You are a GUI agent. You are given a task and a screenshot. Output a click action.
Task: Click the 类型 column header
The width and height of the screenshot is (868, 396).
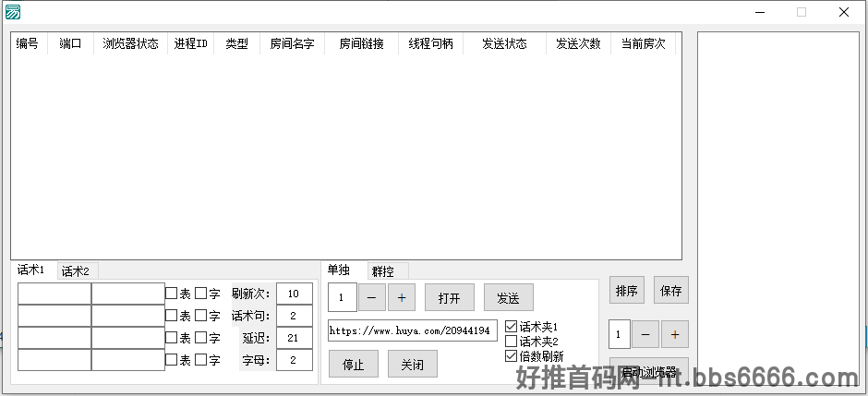click(237, 43)
